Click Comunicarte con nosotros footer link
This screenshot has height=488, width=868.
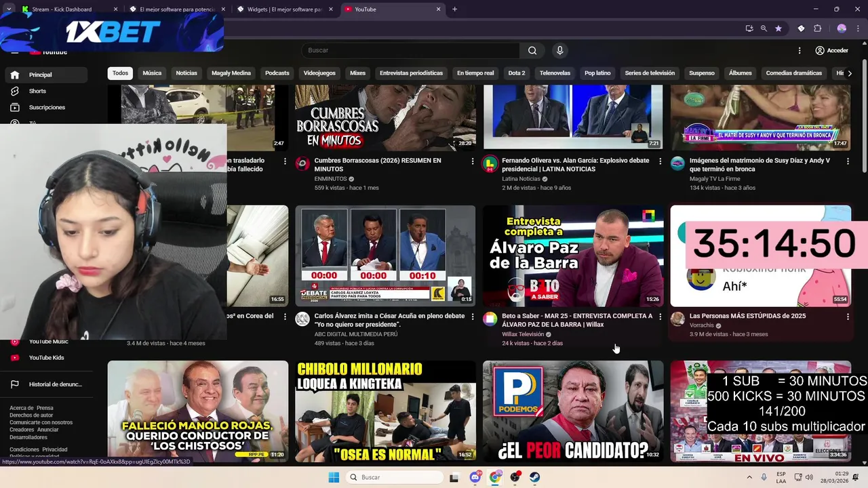[41, 422]
